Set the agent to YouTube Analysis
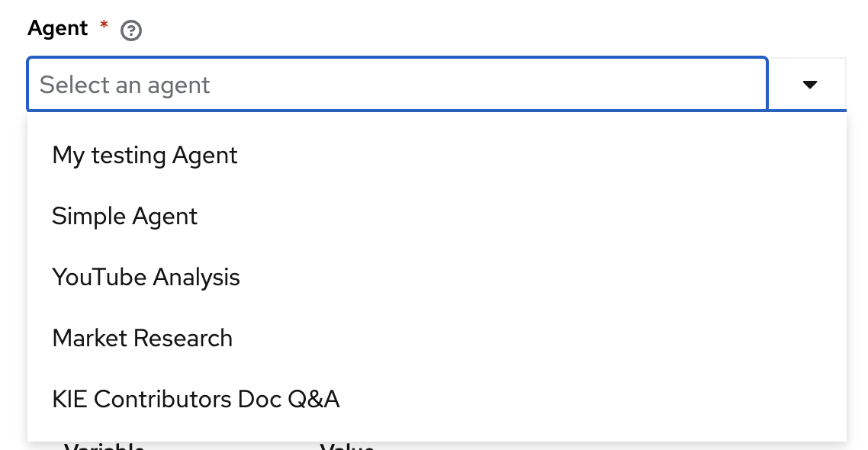This screenshot has height=450, width=868. (146, 278)
